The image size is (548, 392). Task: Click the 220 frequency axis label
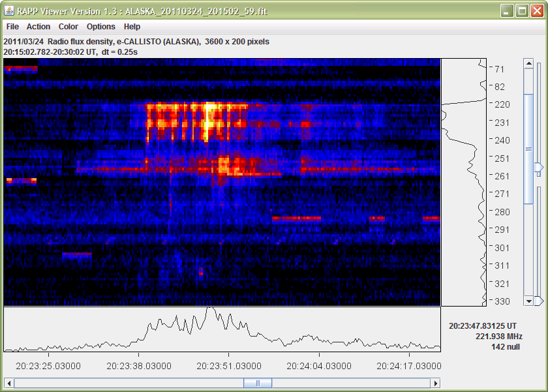502,104
